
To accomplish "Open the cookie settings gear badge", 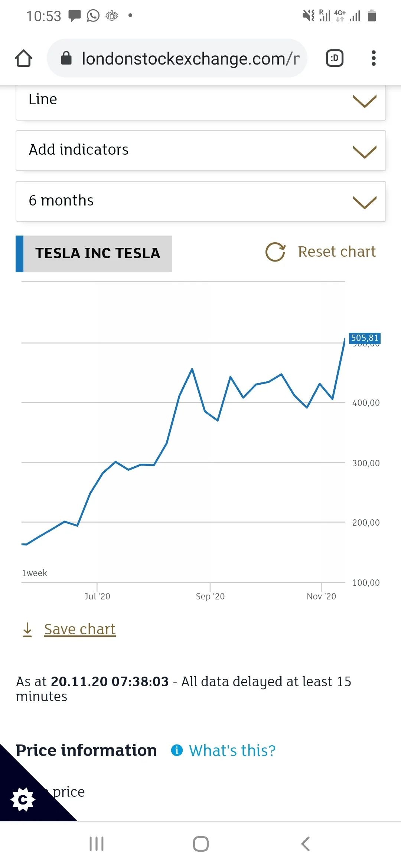I will coord(23,799).
